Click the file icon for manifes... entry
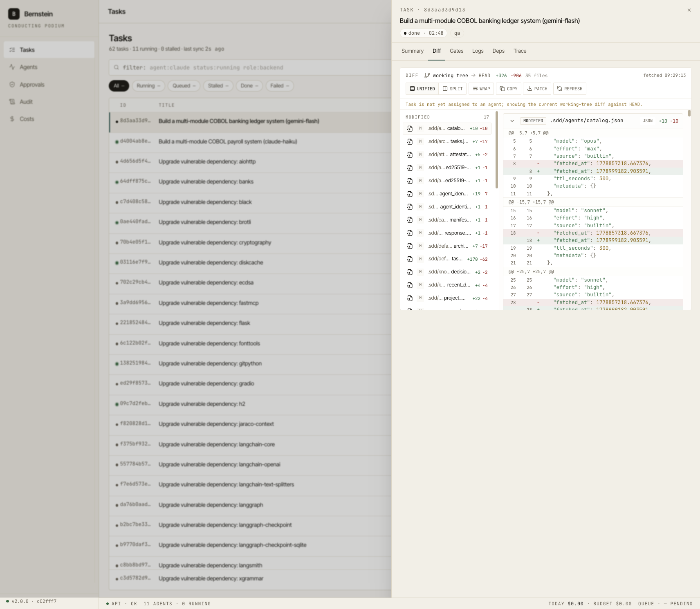Image resolution: width=700 pixels, height=609 pixels. pos(410,220)
